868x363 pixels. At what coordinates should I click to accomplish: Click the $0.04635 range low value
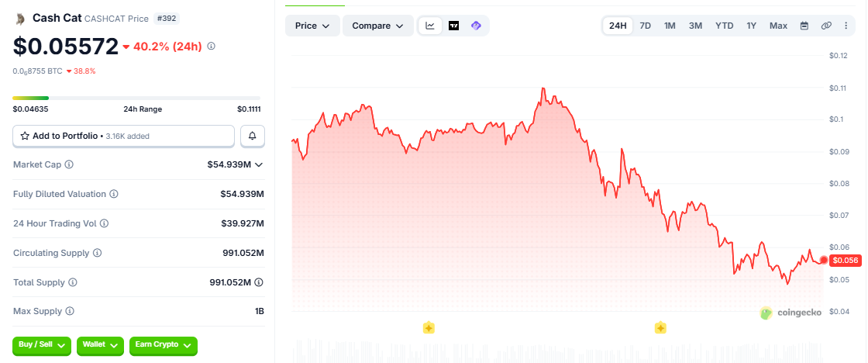click(x=30, y=109)
